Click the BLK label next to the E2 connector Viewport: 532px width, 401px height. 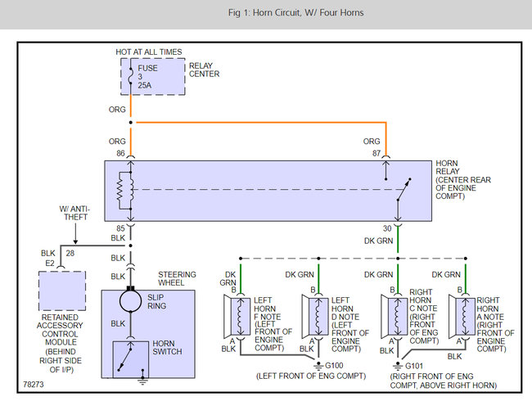coord(47,253)
